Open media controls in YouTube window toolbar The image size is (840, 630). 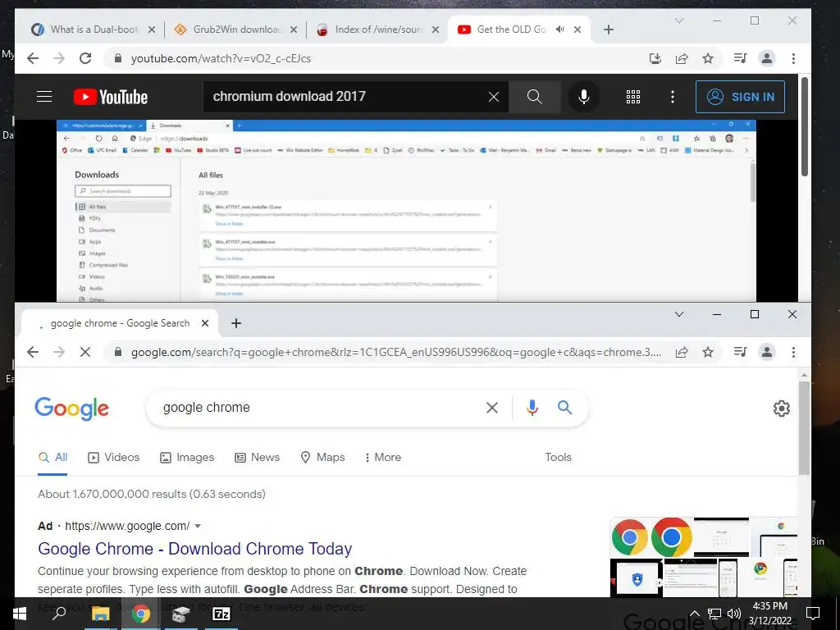[741, 58]
